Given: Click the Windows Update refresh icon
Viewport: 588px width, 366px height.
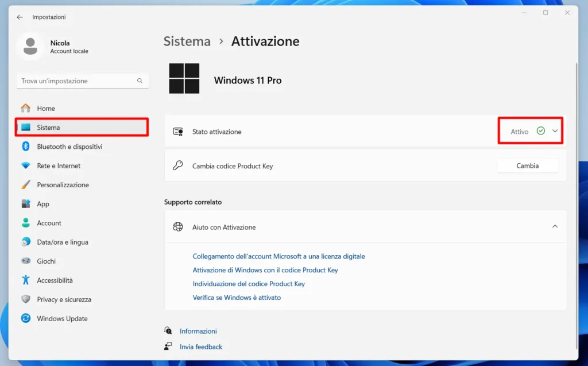Looking at the screenshot, I should pyautogui.click(x=25, y=318).
